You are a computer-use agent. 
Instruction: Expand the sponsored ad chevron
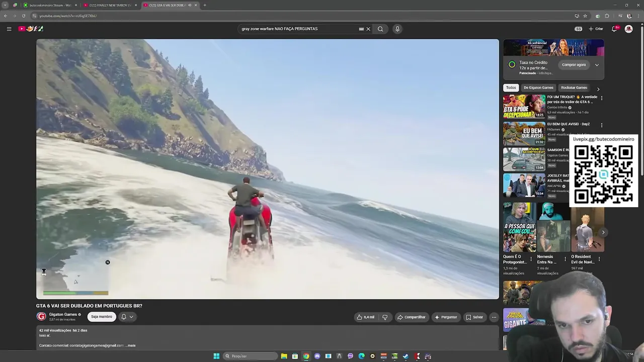pos(597,64)
